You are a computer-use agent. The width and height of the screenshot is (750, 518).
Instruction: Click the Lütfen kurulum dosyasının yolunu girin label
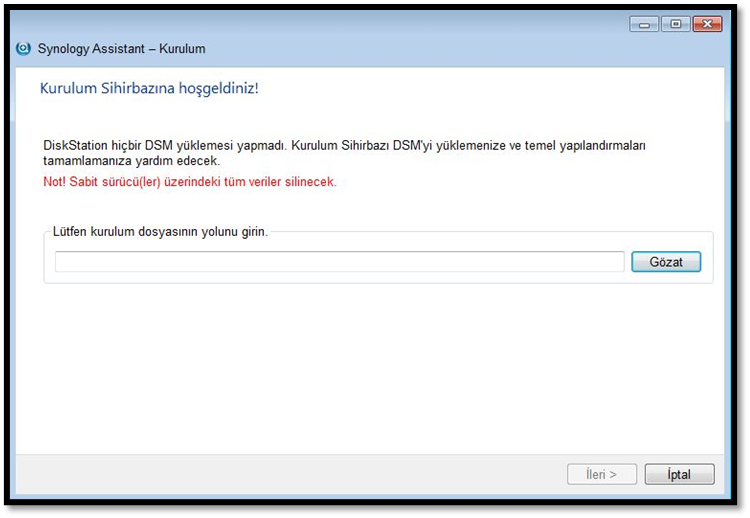coord(160,232)
